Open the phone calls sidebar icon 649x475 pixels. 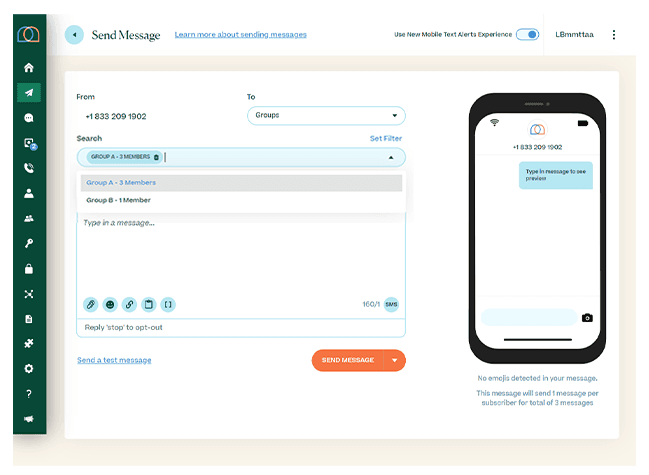click(x=29, y=168)
